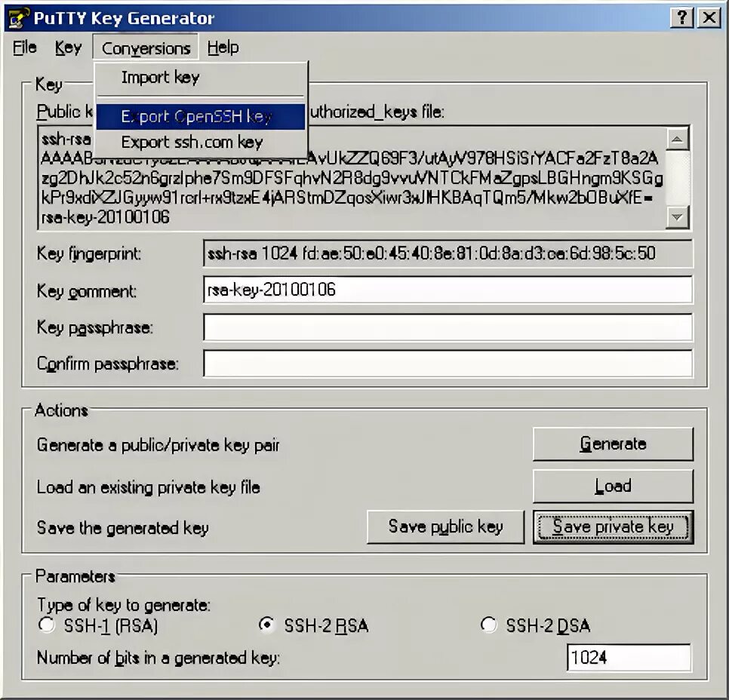Click the 'Type of key to generate:' label

124,605
